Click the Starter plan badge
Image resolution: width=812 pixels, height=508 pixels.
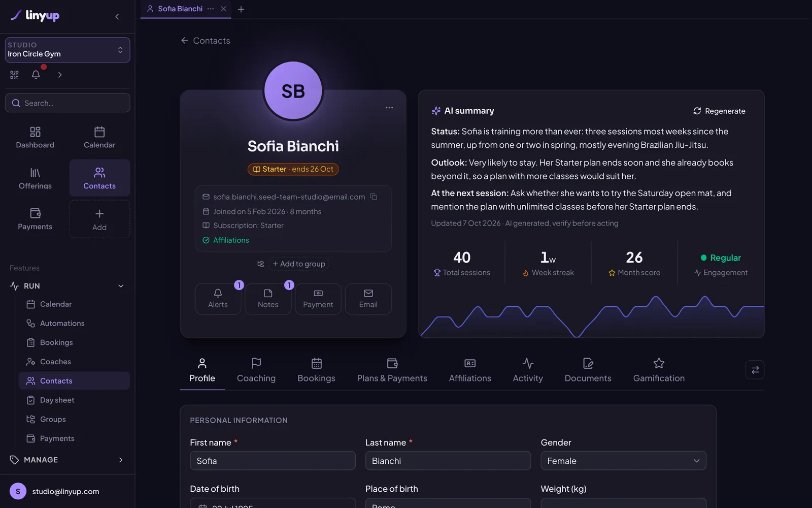[x=293, y=169]
